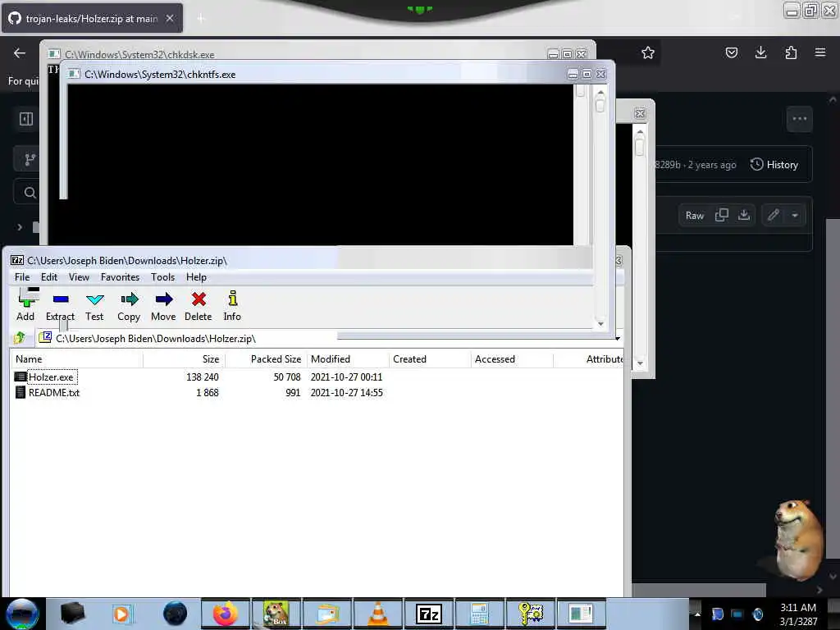
Task: Bookmark page with the star icon
Action: tap(648, 52)
